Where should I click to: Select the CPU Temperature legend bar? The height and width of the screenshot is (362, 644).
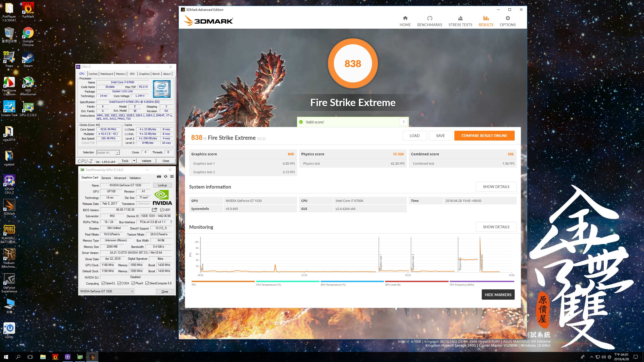288,282
